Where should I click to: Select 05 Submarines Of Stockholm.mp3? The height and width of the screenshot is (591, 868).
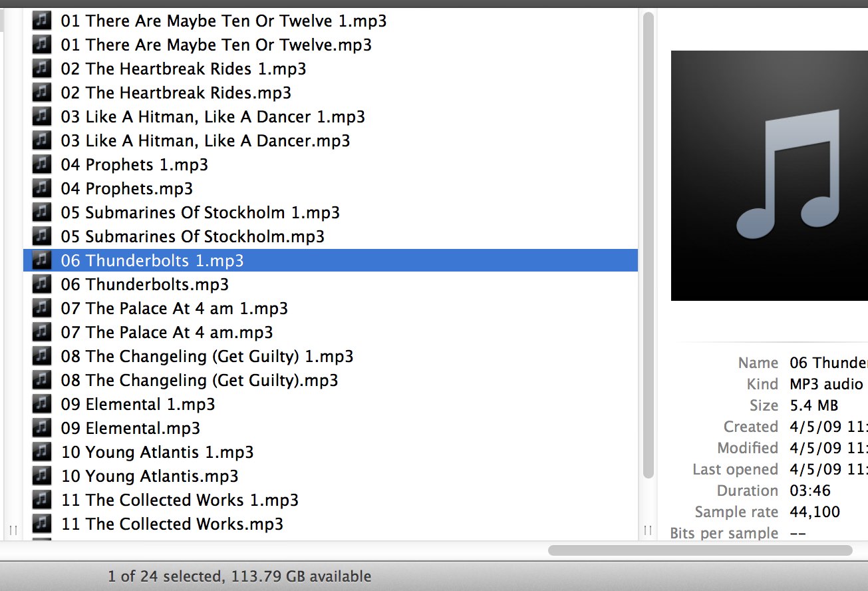pos(193,237)
